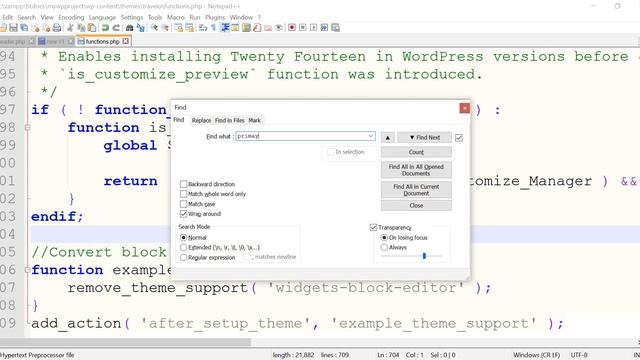The width and height of the screenshot is (640, 360).
Task: Enable the Backward direction checkbox
Action: coord(184,184)
